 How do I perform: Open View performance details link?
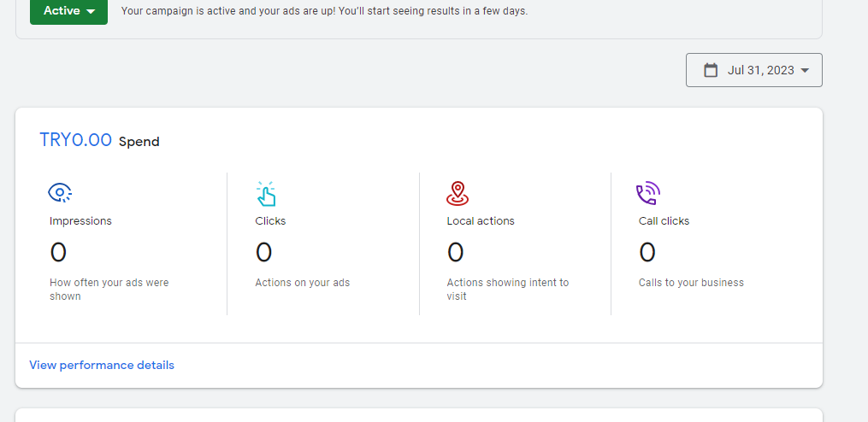click(102, 365)
